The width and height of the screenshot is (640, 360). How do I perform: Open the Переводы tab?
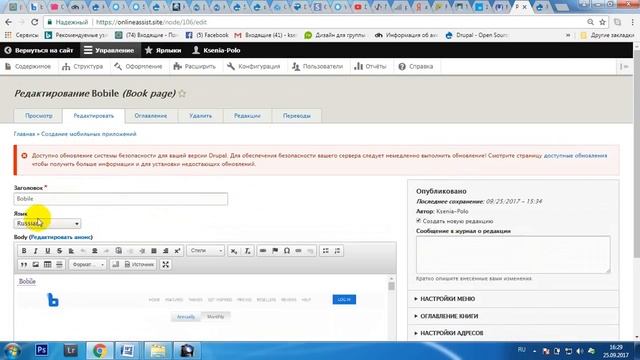(297, 116)
